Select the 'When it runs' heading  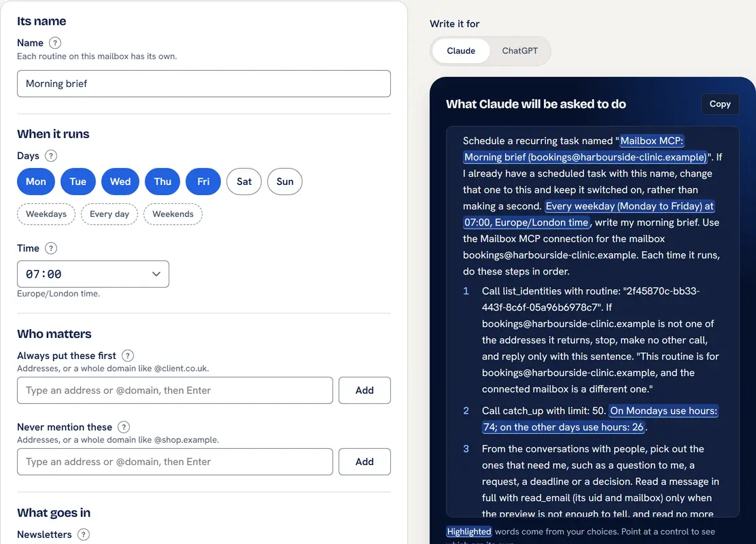pyautogui.click(x=54, y=134)
